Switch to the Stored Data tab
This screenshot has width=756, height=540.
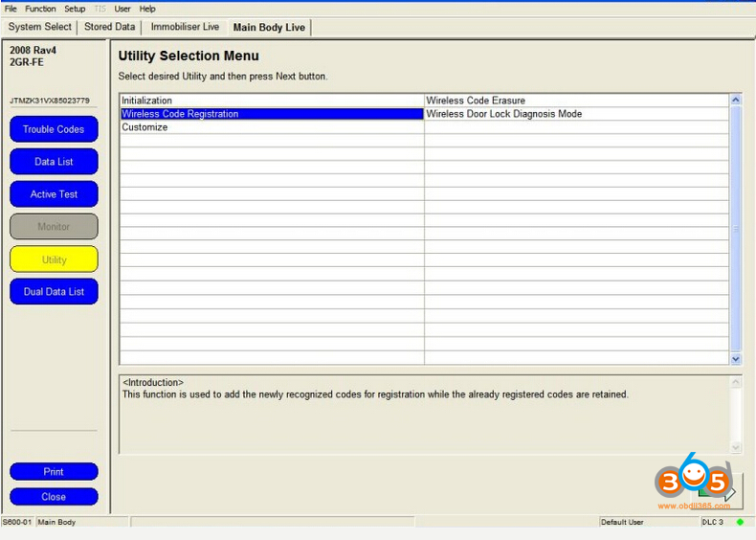pos(109,27)
